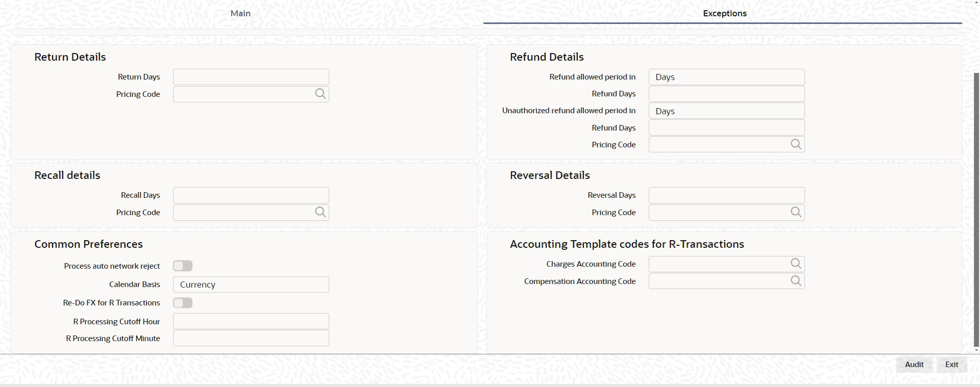Toggle Process auto network reject switch
This screenshot has height=387, width=980.
click(x=183, y=266)
